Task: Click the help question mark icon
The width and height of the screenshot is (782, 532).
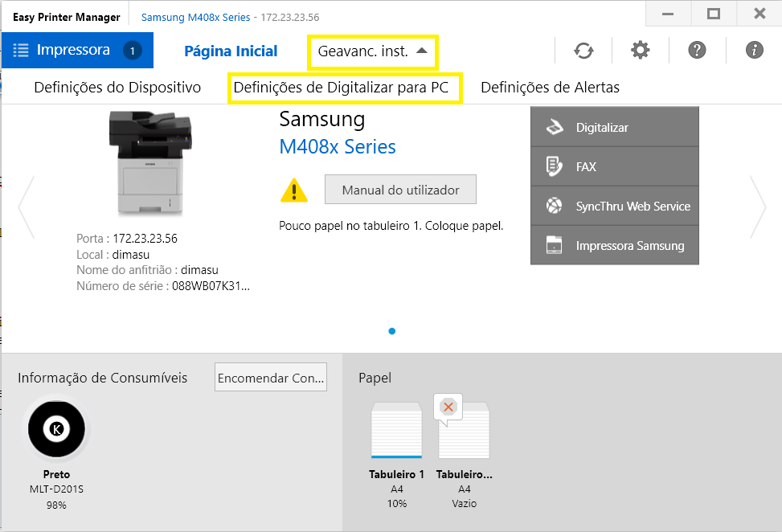Action: tap(697, 51)
